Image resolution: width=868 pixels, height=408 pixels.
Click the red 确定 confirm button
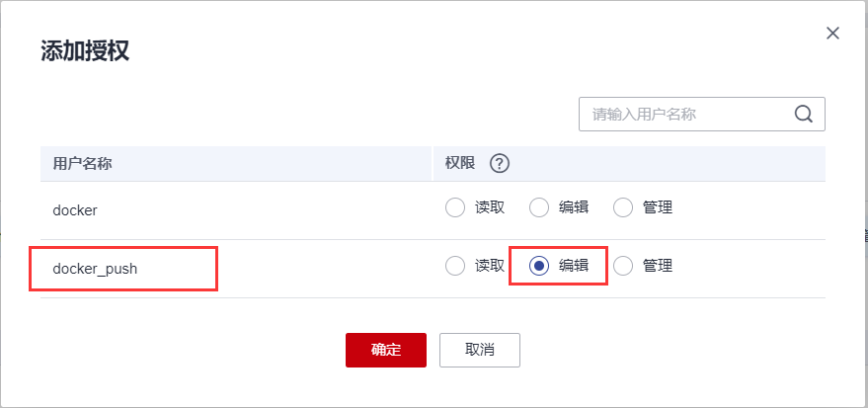point(386,350)
